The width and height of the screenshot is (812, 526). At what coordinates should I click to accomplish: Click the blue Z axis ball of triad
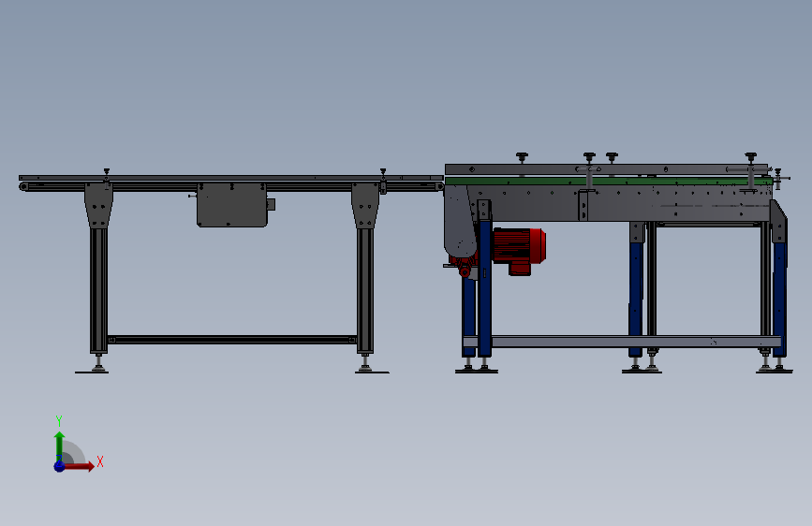pyautogui.click(x=60, y=466)
